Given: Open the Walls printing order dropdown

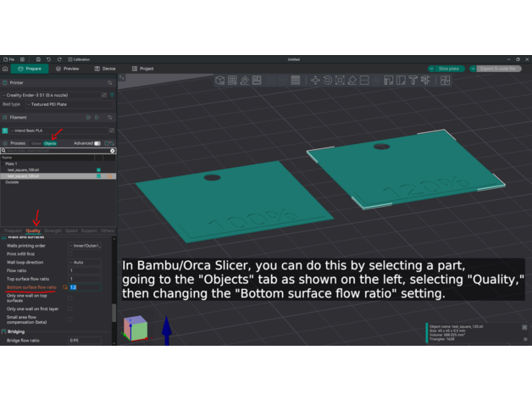Looking at the screenshot, I should click(86, 245).
